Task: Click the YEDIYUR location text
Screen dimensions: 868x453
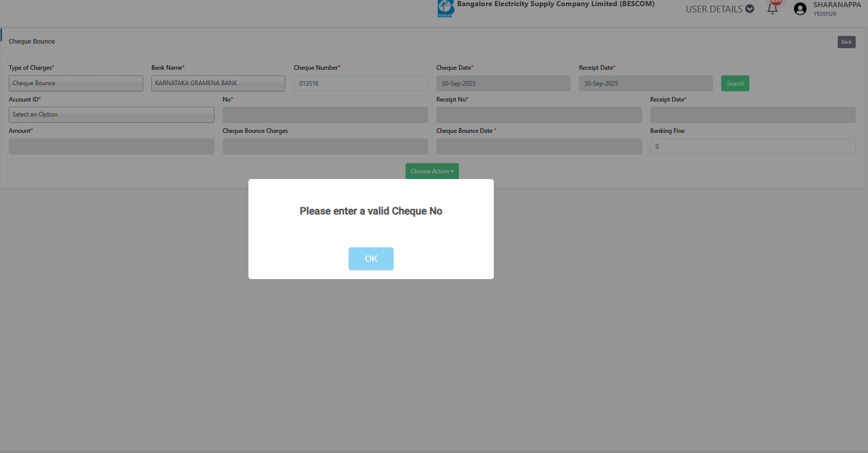Action: (825, 14)
